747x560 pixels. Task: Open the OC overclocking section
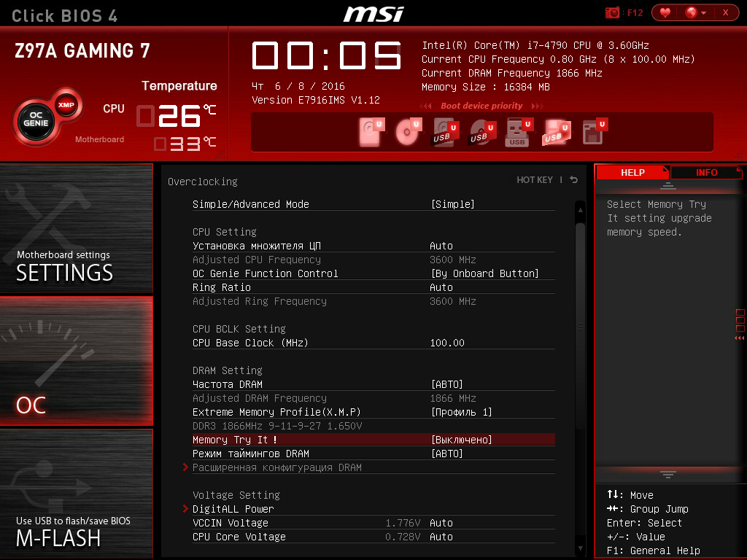pyautogui.click(x=76, y=360)
